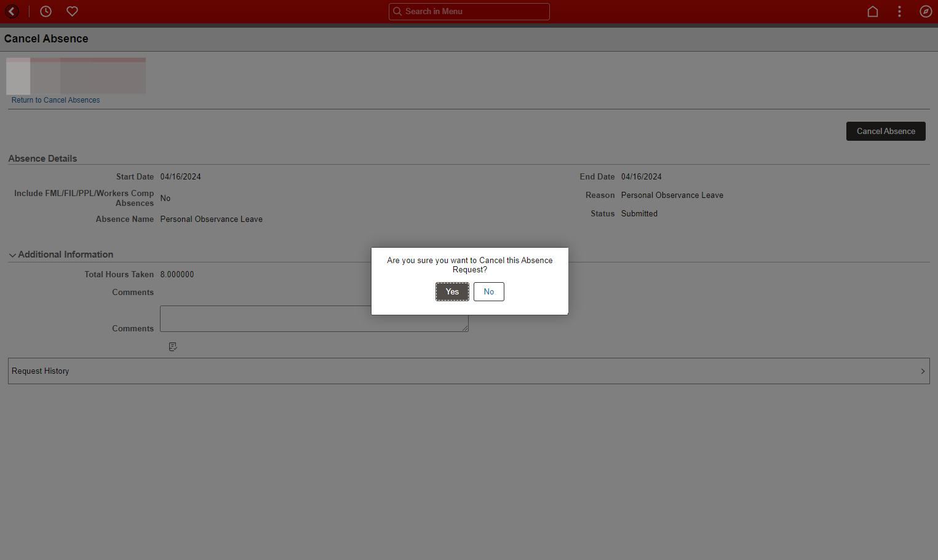Follow the Return to Cancel Absences link
This screenshot has height=560, width=938.
click(x=55, y=100)
